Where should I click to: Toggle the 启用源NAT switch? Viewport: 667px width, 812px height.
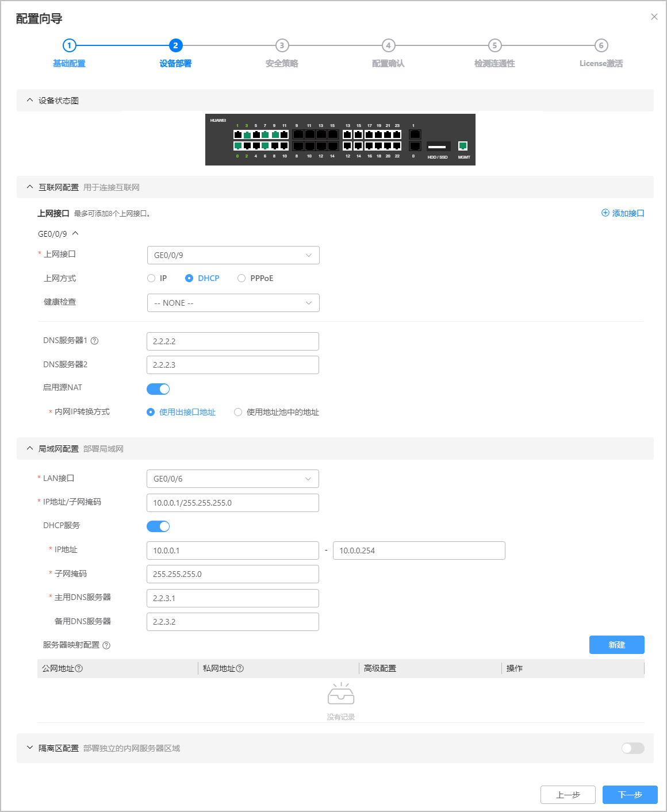pyautogui.click(x=158, y=389)
